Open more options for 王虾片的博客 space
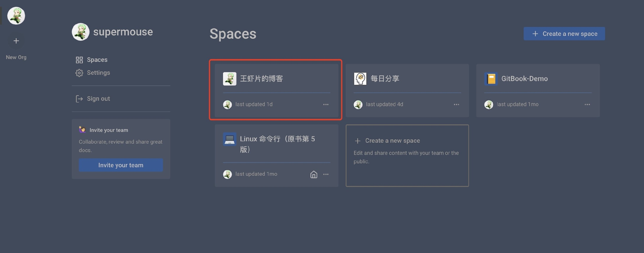 (326, 104)
